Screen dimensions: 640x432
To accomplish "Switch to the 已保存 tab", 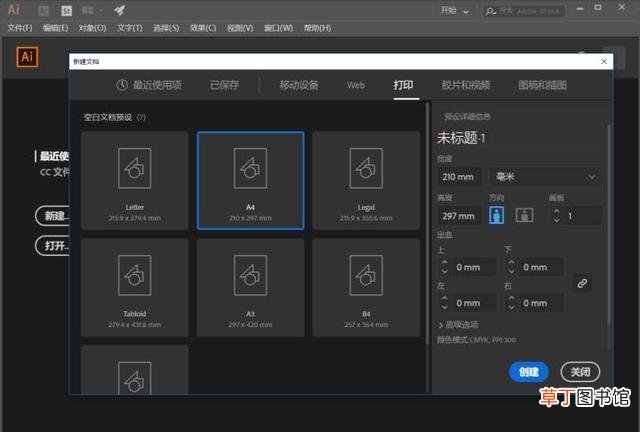I will click(224, 85).
